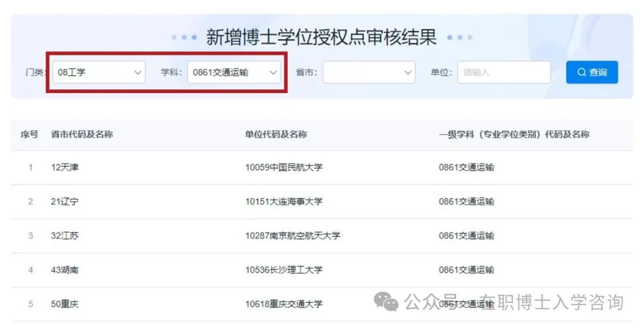644x328 pixels.
Task: Select the 10059中国民航大学 entry
Action: pyautogui.click(x=283, y=168)
